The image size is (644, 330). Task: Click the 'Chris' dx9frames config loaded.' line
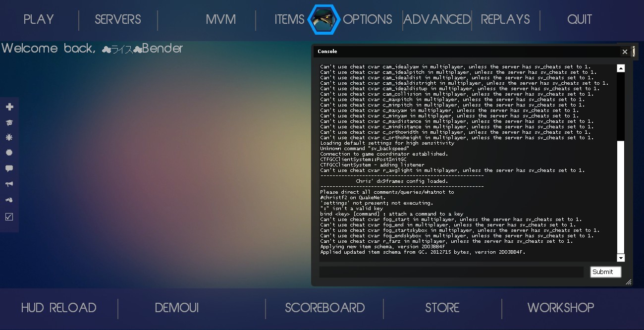402,181
